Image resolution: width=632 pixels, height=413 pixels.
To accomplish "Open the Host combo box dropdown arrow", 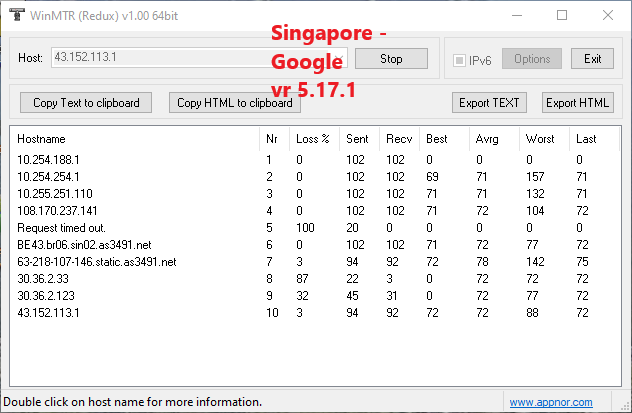I will [340, 57].
